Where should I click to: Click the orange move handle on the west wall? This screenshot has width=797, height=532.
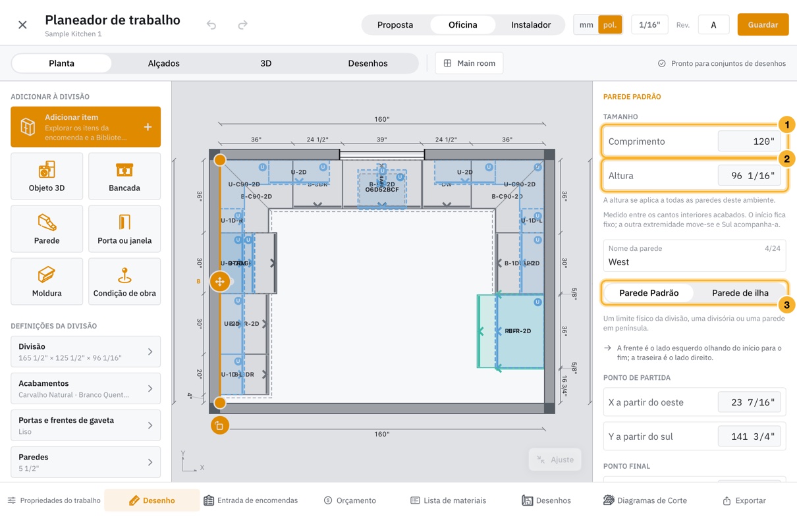point(220,282)
